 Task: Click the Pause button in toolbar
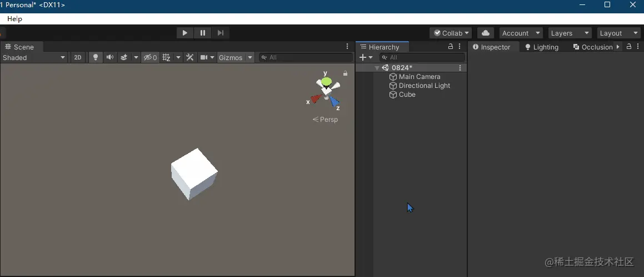point(202,33)
